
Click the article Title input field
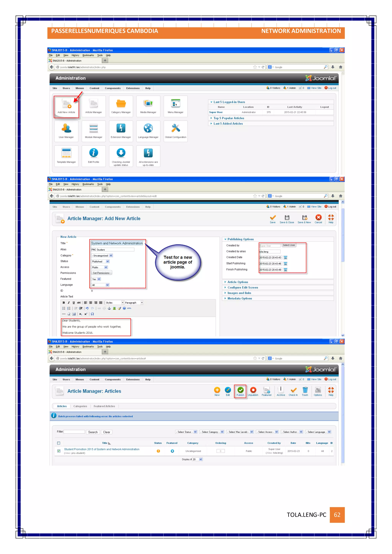[x=117, y=244]
